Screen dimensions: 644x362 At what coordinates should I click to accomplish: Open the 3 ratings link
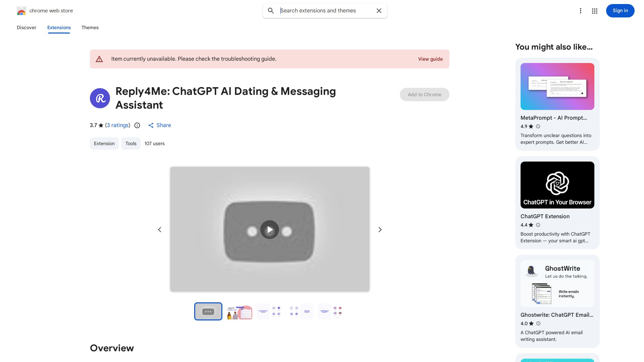pos(118,125)
